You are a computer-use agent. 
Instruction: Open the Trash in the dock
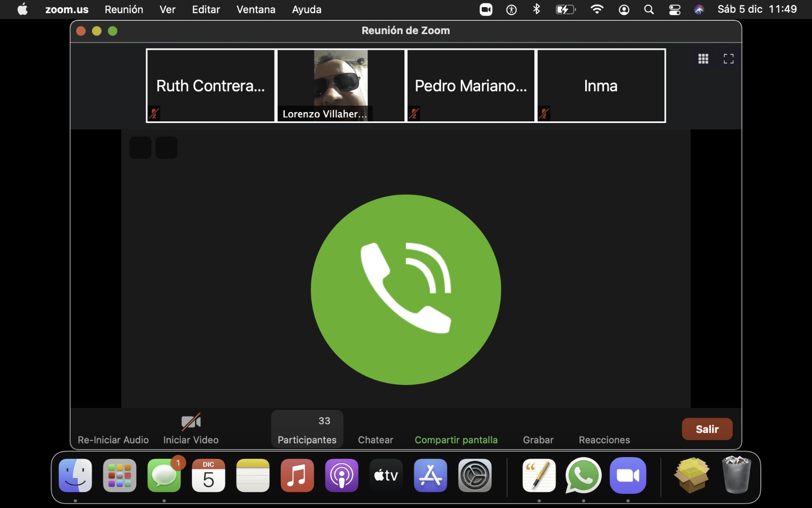[x=736, y=474]
